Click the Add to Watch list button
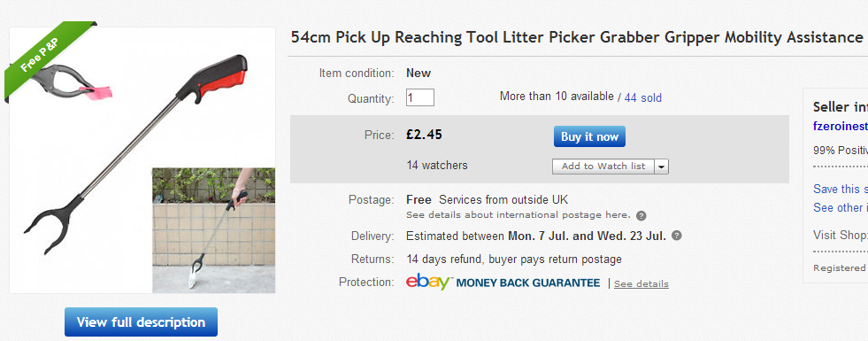868x341 pixels. 603,167
